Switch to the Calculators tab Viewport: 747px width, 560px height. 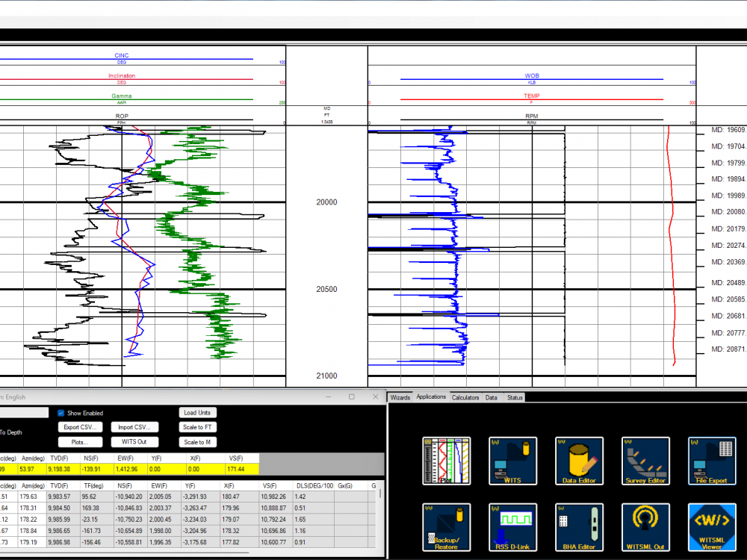(x=465, y=398)
